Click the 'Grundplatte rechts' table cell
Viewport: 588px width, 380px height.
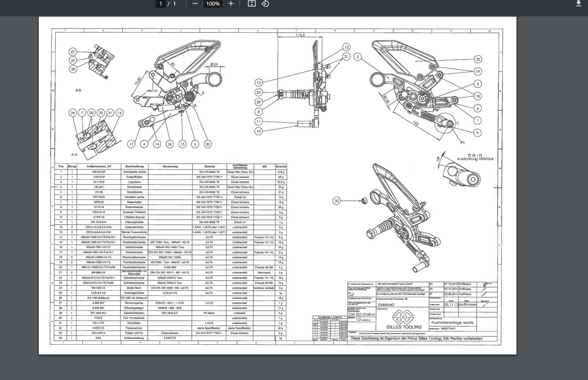pos(135,172)
